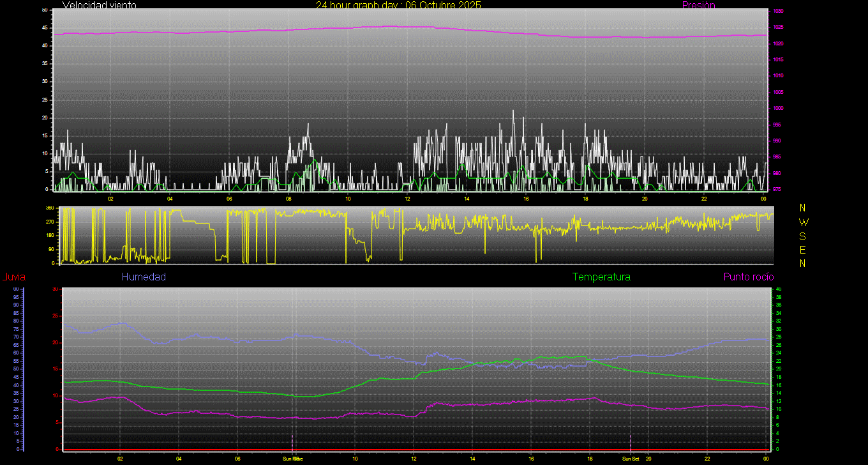Viewport: 868px width, 465px height.
Task: Click the 24 hour graph date title
Action: coord(398,5)
